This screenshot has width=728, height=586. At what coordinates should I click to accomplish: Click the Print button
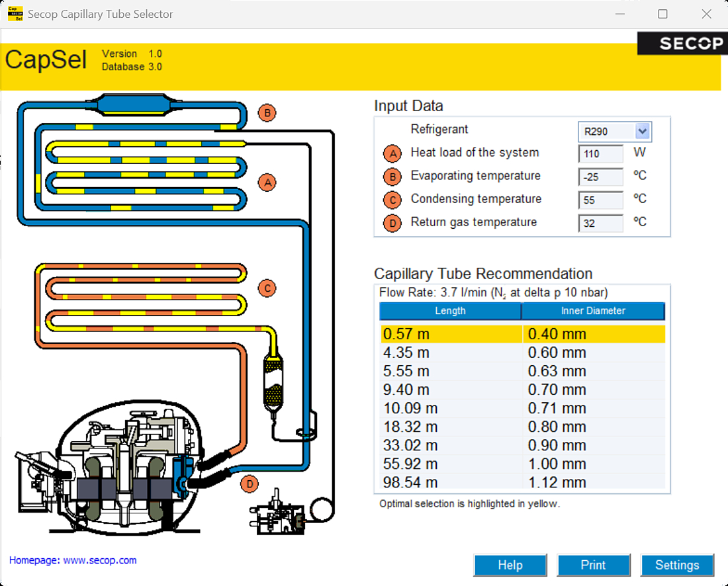tap(594, 565)
